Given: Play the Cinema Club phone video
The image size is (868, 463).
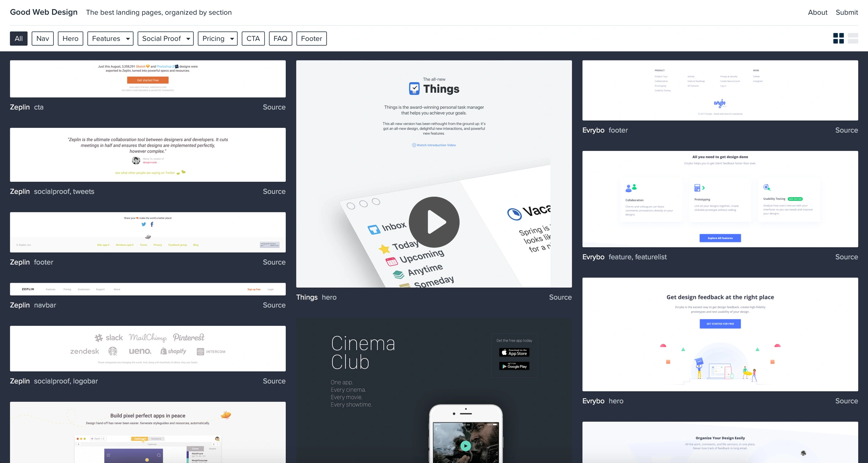Looking at the screenshot, I should [x=465, y=446].
